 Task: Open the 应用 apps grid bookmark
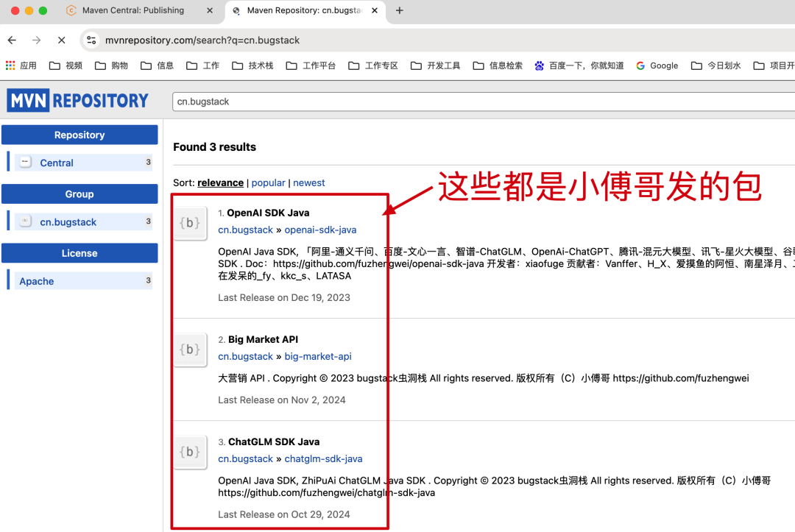pyautogui.click(x=21, y=65)
